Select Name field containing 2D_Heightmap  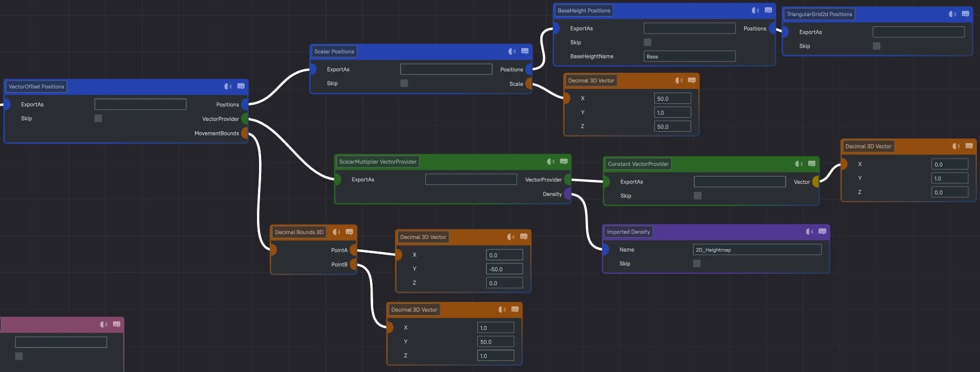[x=757, y=250]
